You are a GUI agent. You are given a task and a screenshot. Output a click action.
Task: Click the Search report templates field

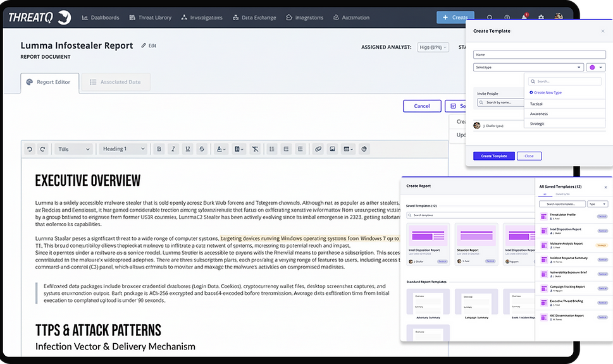coord(562,204)
